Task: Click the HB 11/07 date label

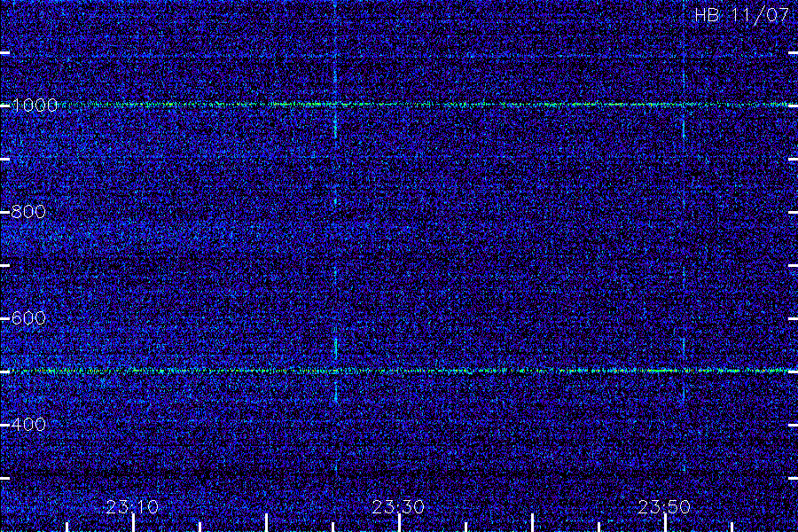Action: pos(742,15)
